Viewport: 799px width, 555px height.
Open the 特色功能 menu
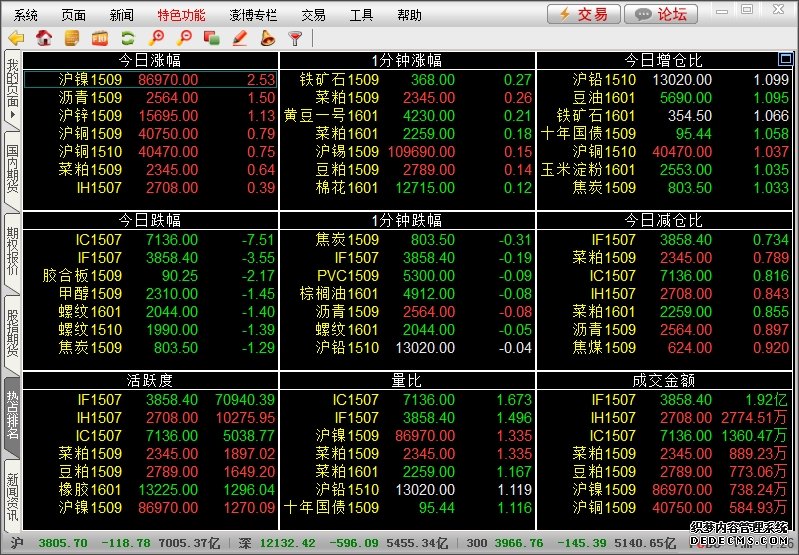(x=181, y=15)
